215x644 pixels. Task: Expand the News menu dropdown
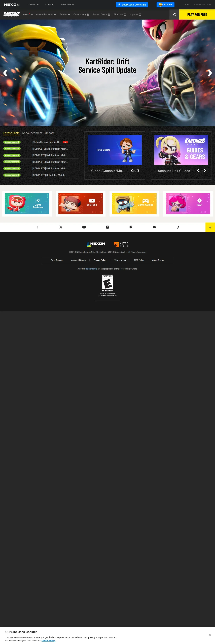tap(27, 15)
